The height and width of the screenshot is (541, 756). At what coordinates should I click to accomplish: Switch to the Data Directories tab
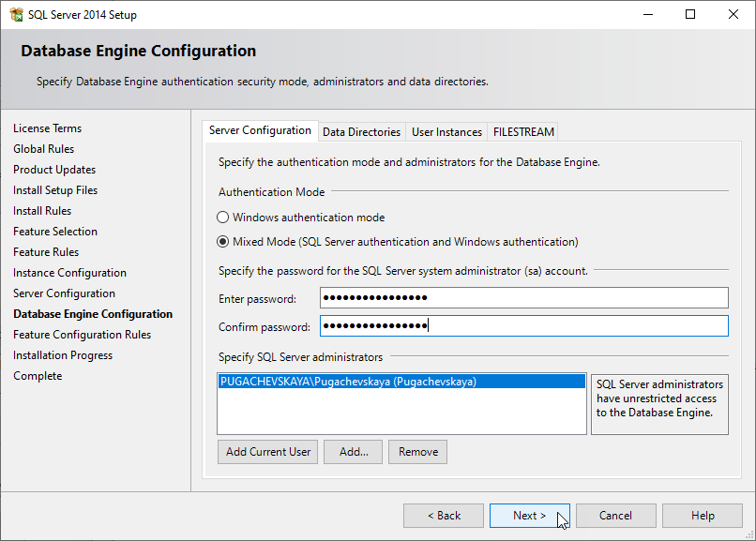coord(361,132)
